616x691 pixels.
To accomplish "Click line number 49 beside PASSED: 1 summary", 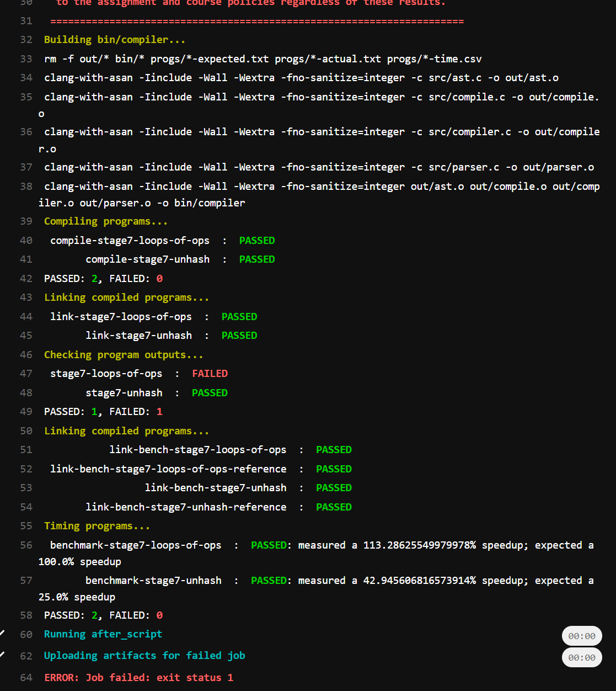I will coord(26,412).
